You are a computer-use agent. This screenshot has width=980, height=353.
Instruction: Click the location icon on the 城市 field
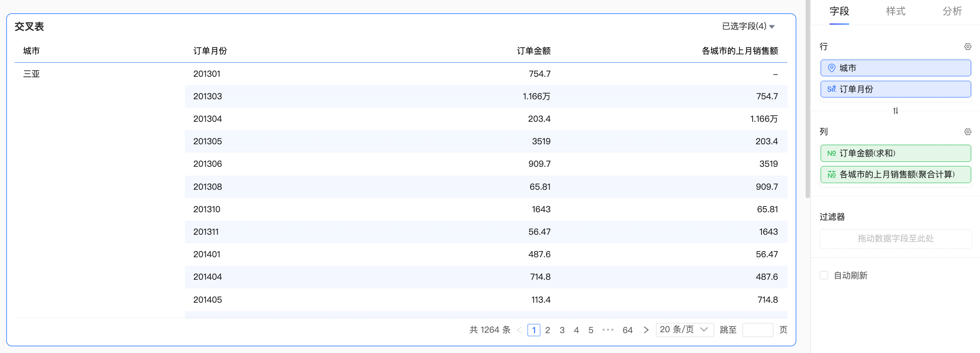coord(832,68)
